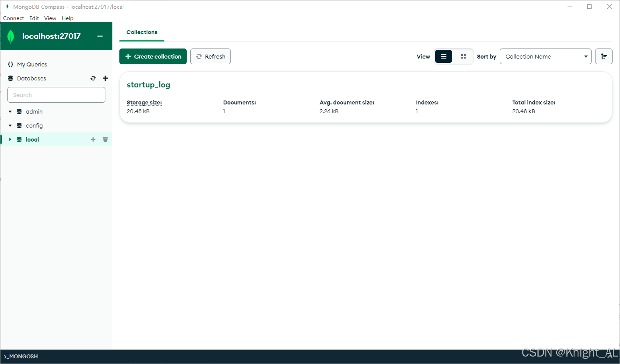620x364 pixels.
Task: Drop local database trash icon
Action: pos(105,139)
